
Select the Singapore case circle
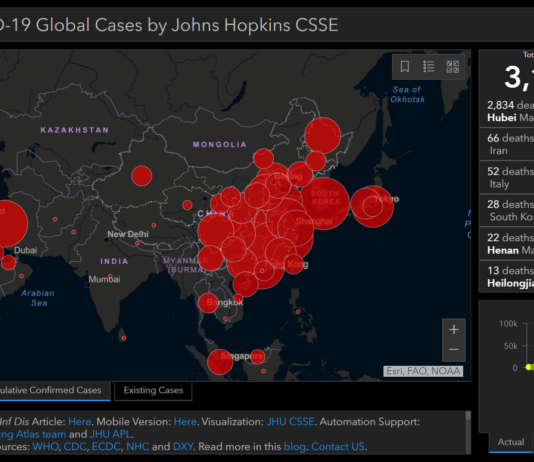coord(220,362)
